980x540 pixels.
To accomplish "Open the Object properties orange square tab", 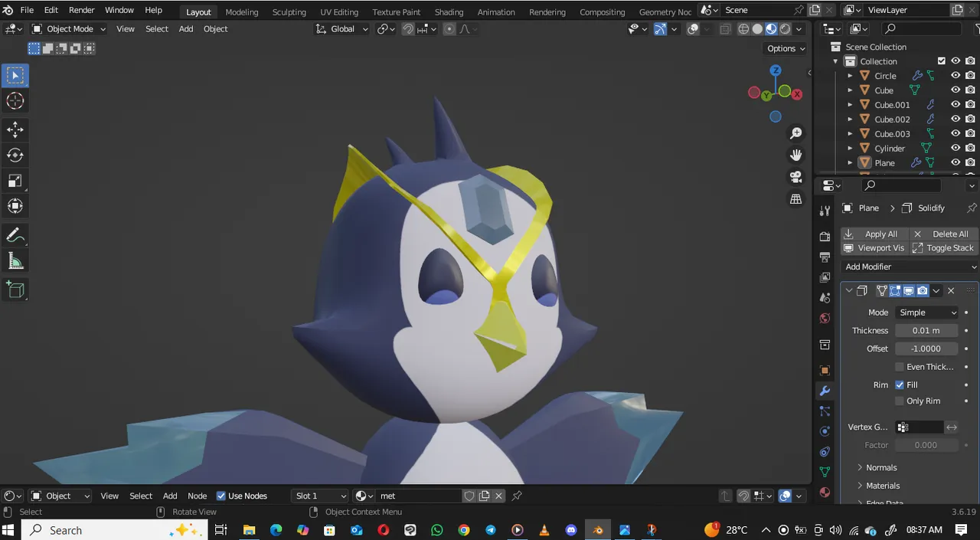I will [x=825, y=371].
